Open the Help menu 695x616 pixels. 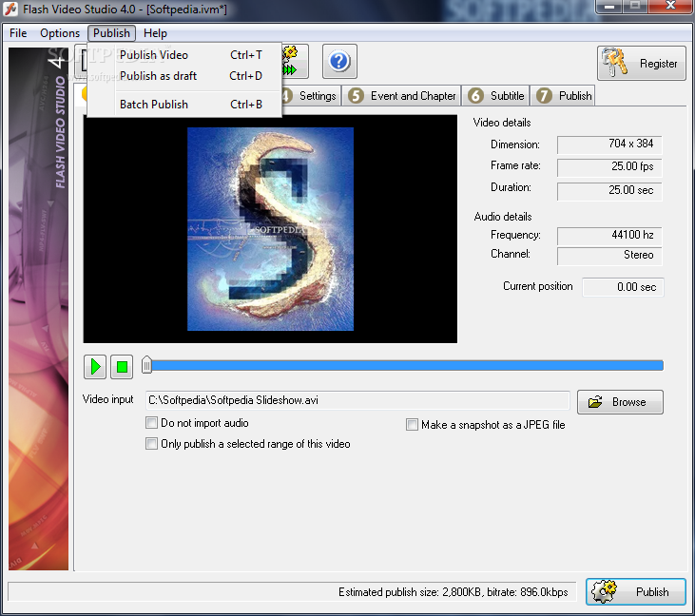[x=155, y=33]
